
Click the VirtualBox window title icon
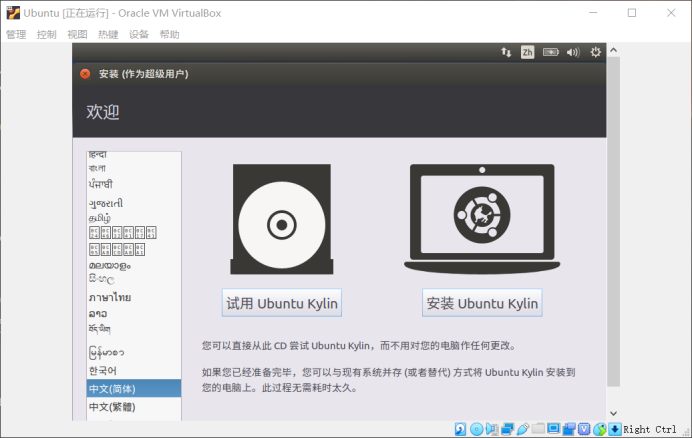point(13,13)
